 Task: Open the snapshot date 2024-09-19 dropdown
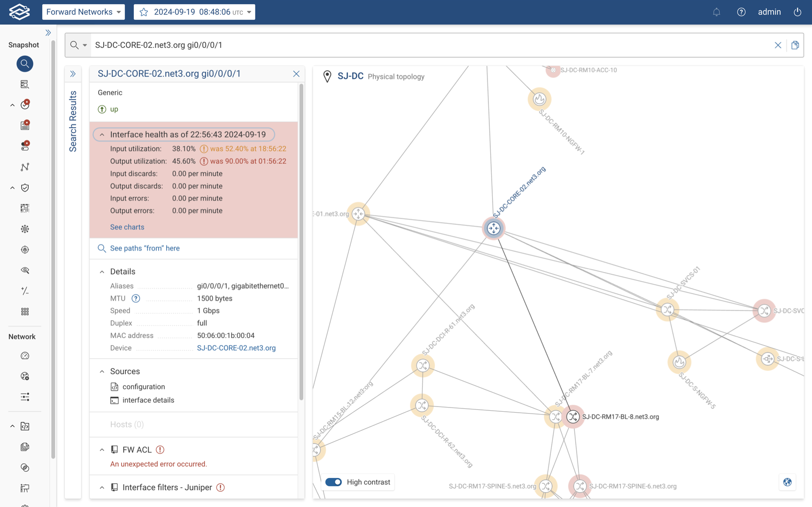[194, 12]
